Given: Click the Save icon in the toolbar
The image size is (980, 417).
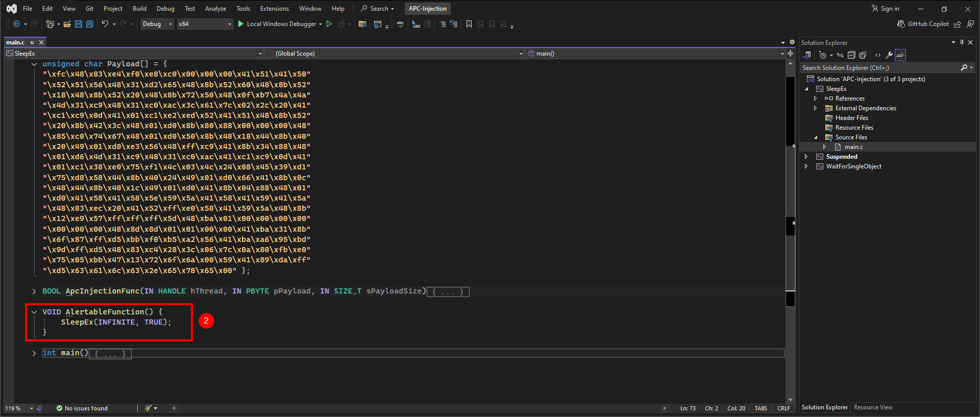Looking at the screenshot, I should coord(79,24).
